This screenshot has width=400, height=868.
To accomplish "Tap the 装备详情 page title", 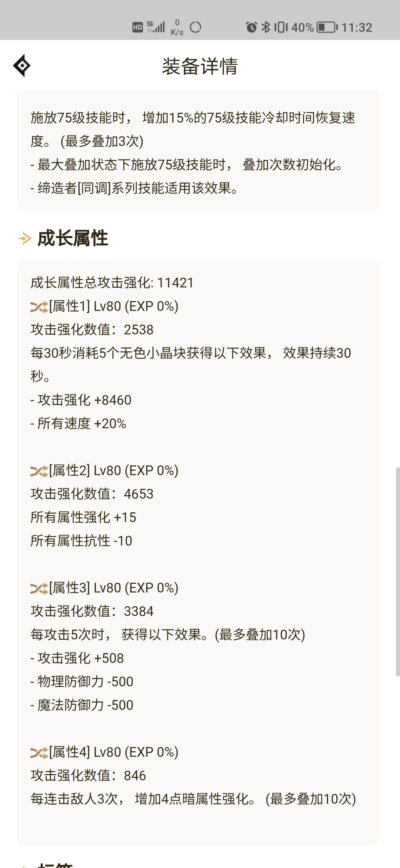I will click(x=200, y=66).
